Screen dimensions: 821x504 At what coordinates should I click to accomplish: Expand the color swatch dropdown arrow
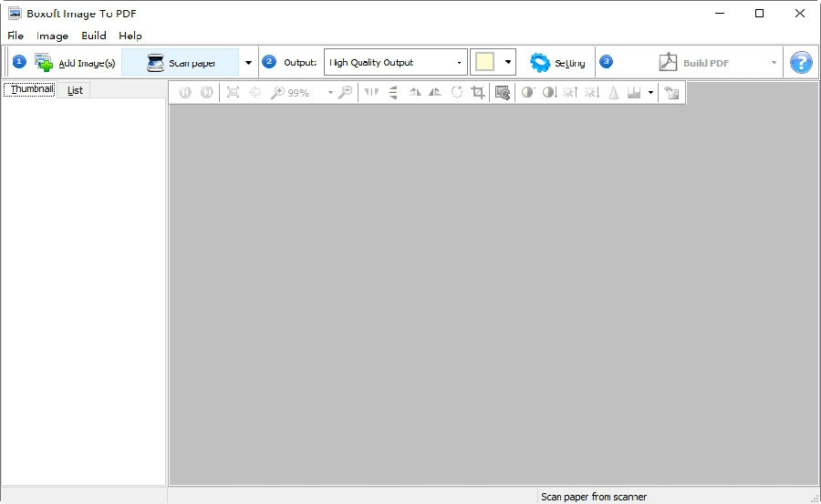tap(507, 62)
